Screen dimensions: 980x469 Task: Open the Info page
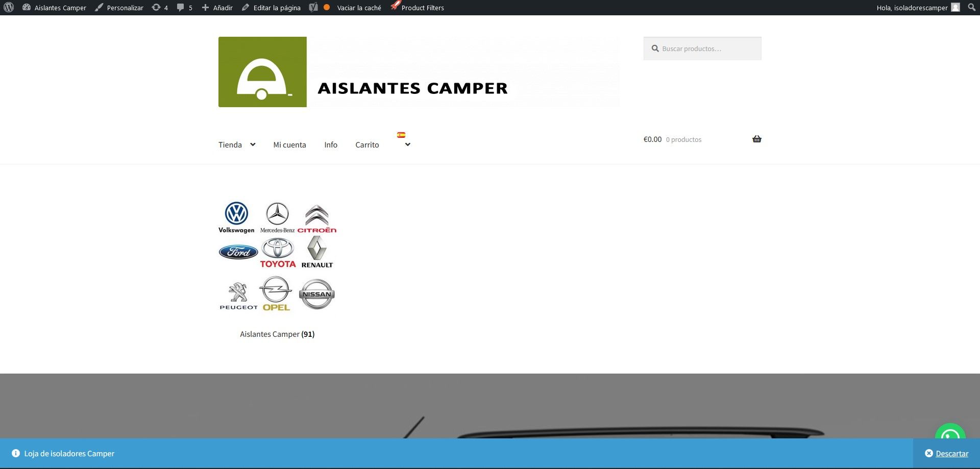click(331, 145)
